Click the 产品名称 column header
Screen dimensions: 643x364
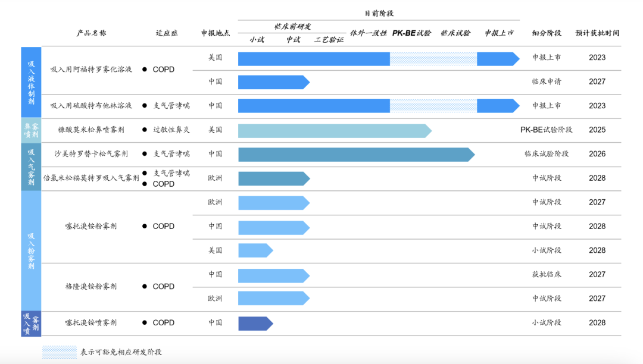pyautogui.click(x=91, y=33)
